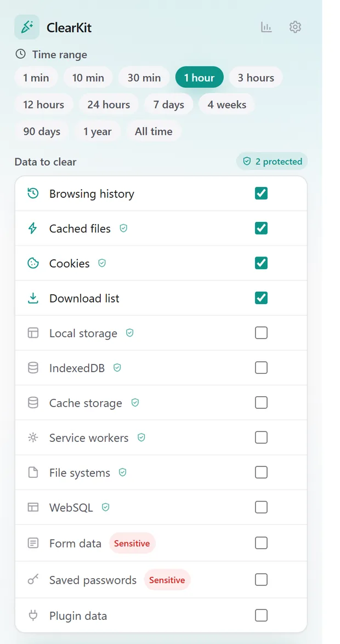Screen dimensions: 340x644
Task: Click the Form data list icon
Action: 33,543
